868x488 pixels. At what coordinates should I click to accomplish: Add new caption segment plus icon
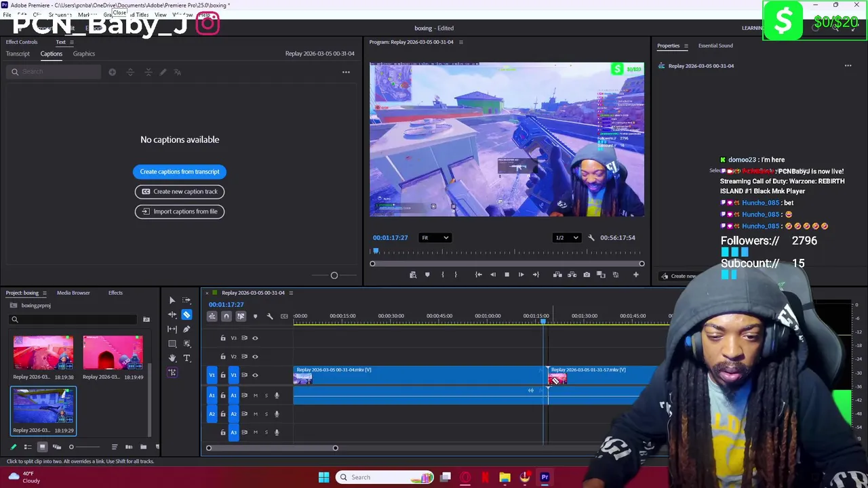tap(112, 72)
